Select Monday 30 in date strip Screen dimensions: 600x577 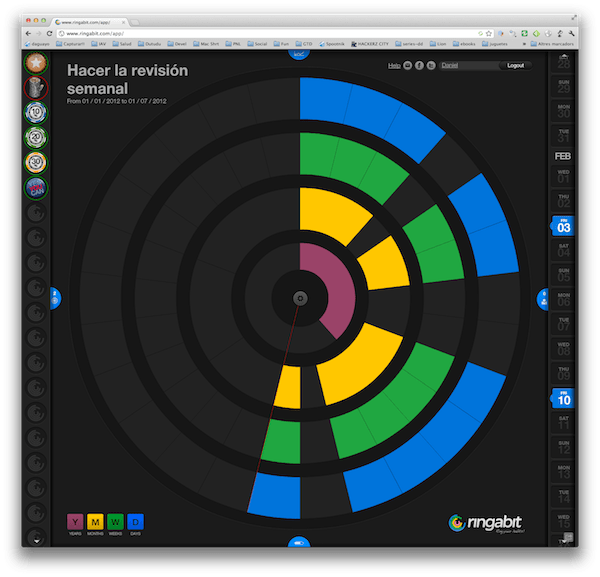click(x=563, y=111)
